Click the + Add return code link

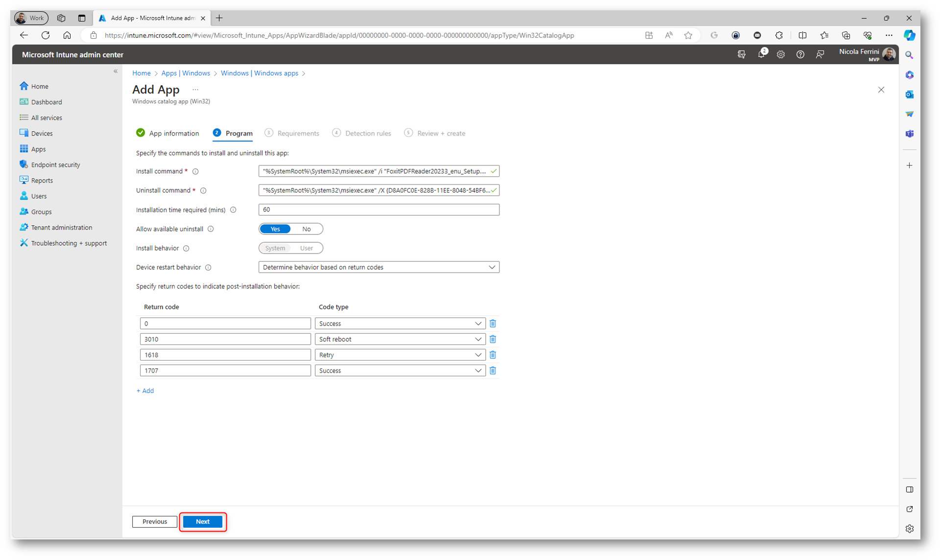[145, 391]
